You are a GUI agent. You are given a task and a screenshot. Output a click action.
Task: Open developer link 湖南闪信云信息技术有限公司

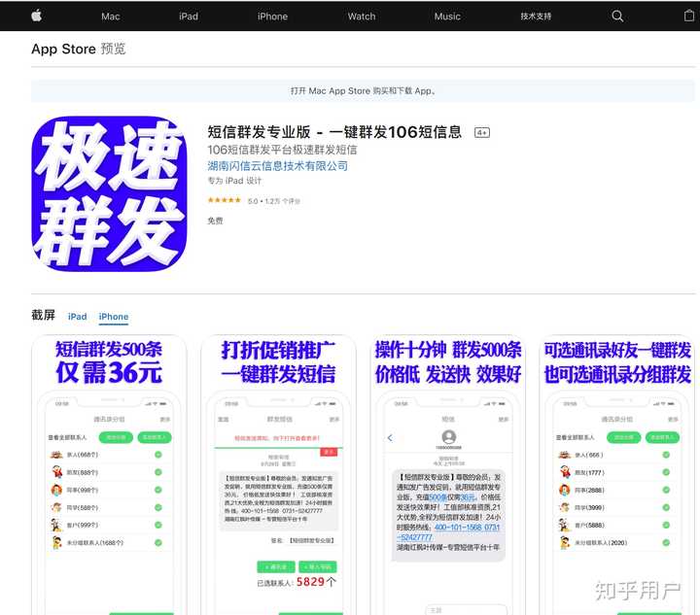278,166
